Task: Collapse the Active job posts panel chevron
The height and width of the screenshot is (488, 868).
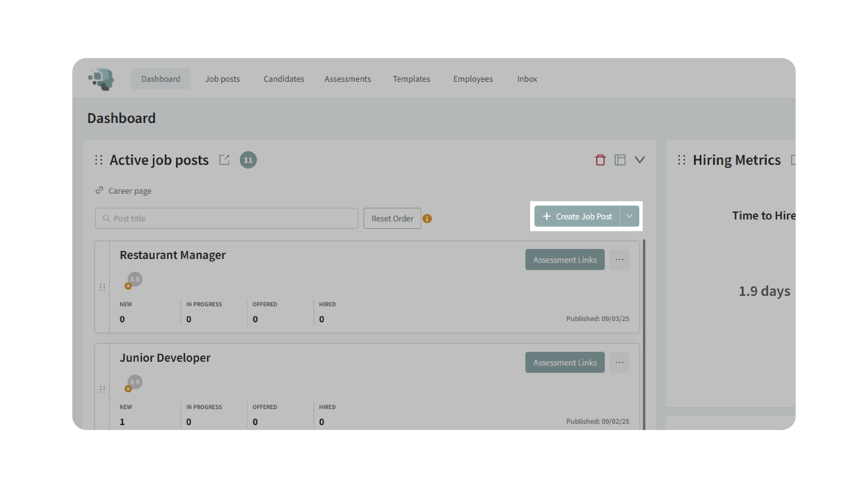Action: [x=640, y=160]
